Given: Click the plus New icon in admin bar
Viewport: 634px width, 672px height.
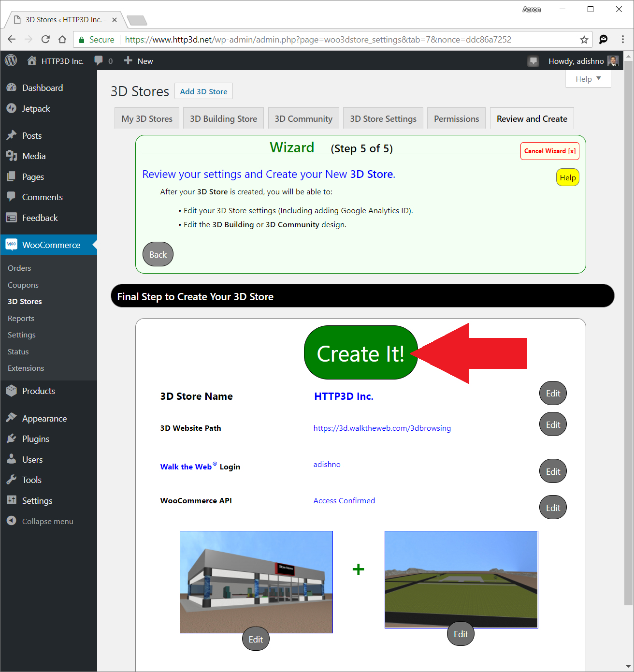Looking at the screenshot, I should point(128,60).
